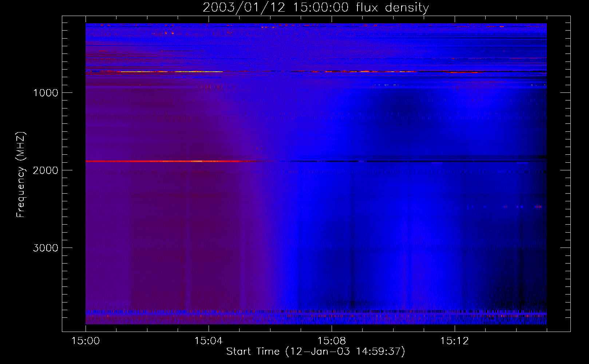Click the 1000 frequency tick label
The width and height of the screenshot is (589, 364).
[46, 93]
